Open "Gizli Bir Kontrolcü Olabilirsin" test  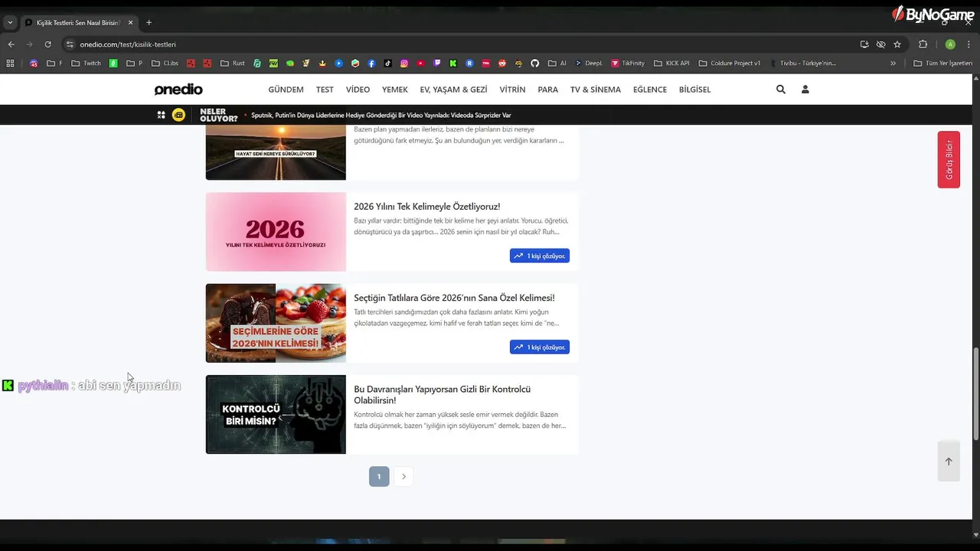coord(442,395)
